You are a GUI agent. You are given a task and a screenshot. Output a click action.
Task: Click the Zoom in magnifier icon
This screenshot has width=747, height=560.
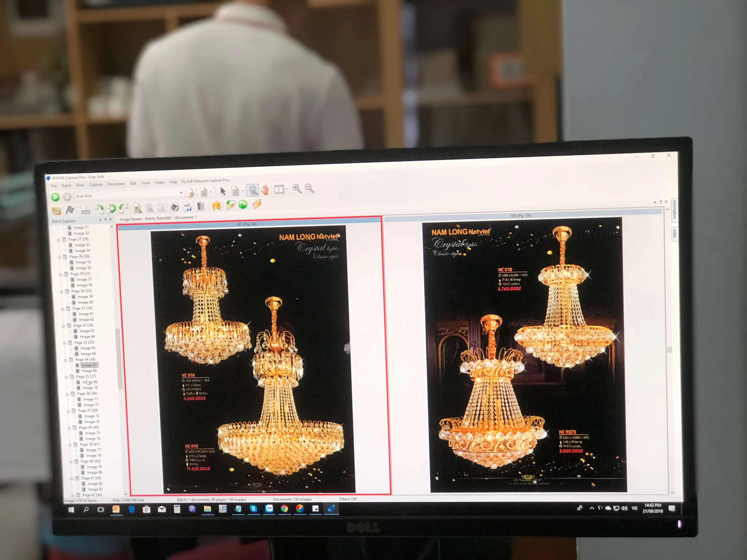297,188
